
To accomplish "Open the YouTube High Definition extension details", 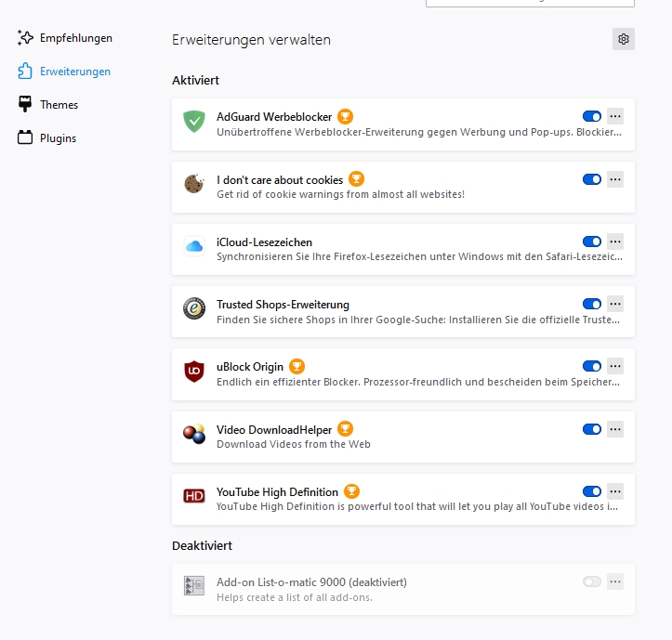I will coord(278,491).
